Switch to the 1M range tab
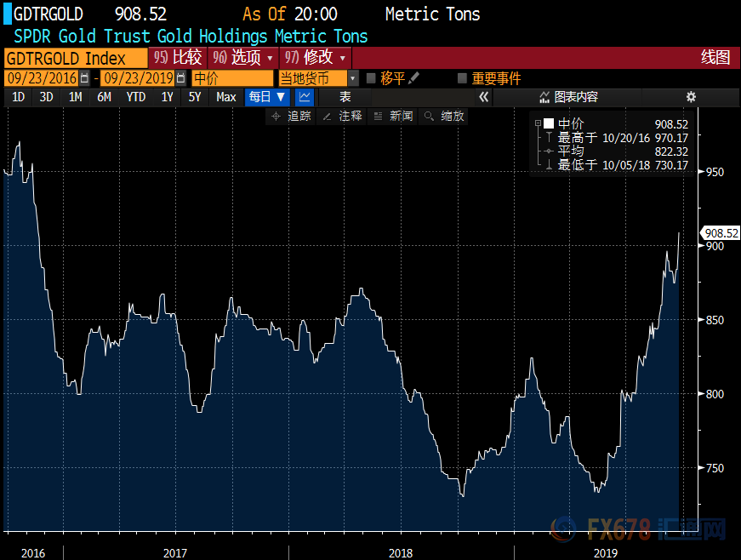 click(x=75, y=97)
